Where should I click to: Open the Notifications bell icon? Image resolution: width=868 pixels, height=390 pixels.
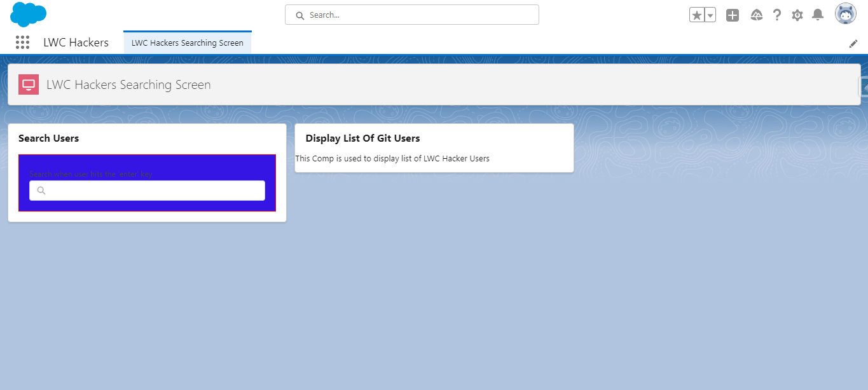(818, 15)
